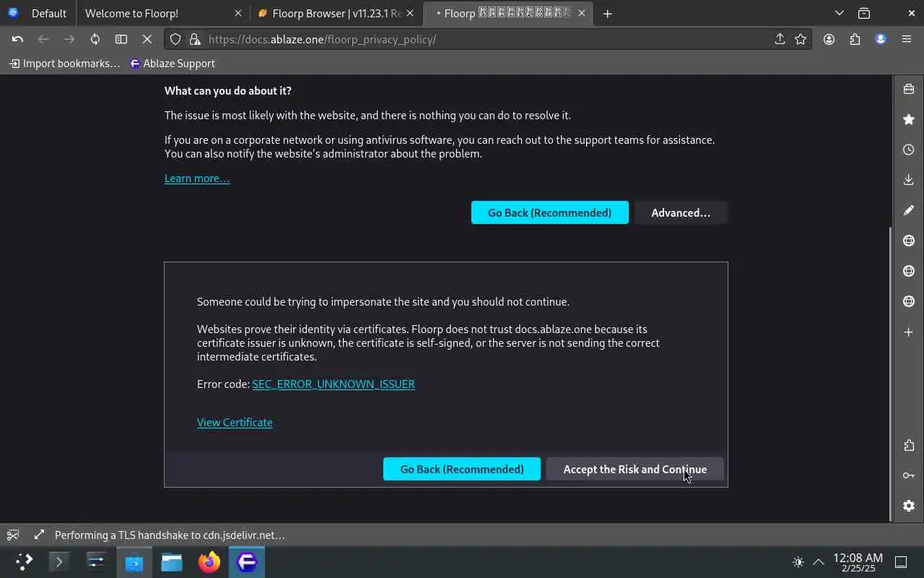This screenshot has height=578, width=924.
Task: Expand the system tray arrow
Action: point(819,562)
